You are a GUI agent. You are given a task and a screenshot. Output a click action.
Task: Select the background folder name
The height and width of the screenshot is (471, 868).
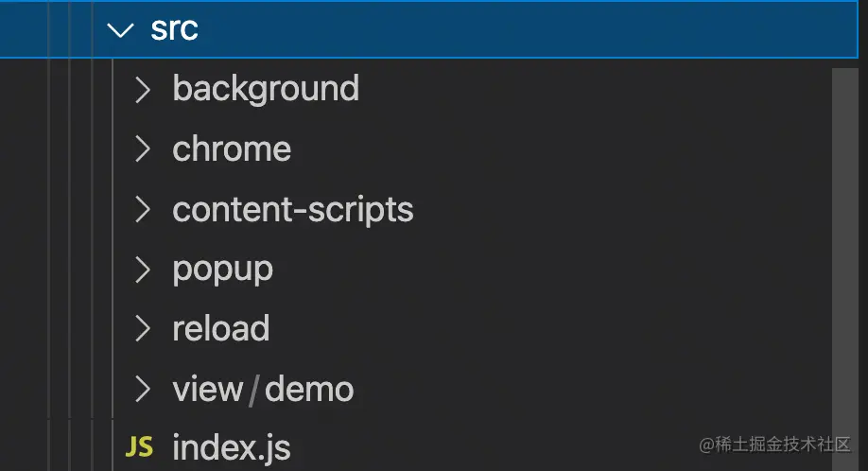266,89
